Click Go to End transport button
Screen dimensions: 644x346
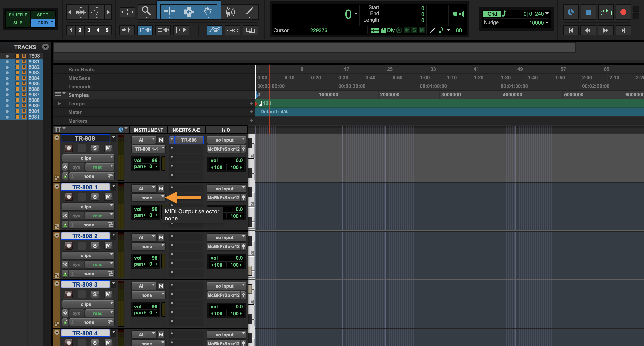pos(623,30)
